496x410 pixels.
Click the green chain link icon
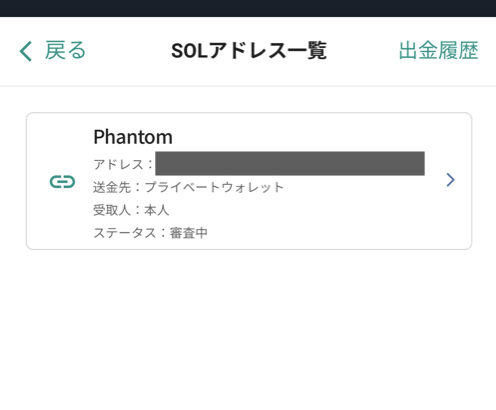coord(62,182)
